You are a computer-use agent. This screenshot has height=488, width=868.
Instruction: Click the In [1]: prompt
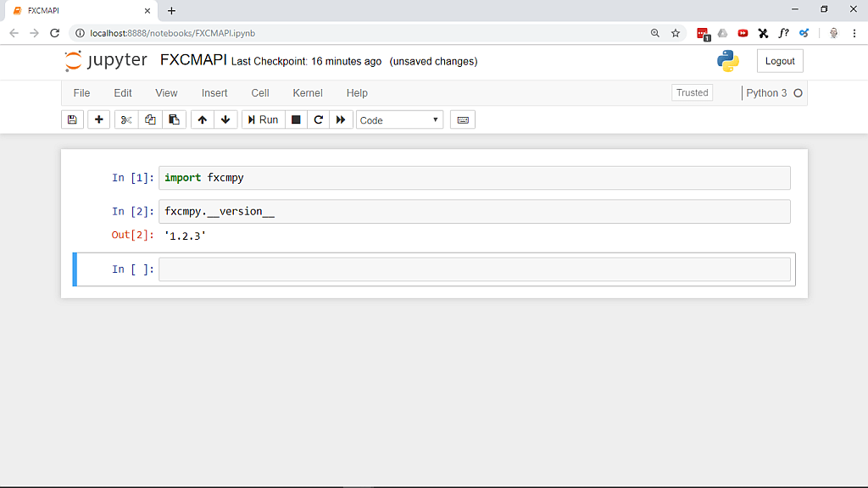[x=133, y=178]
